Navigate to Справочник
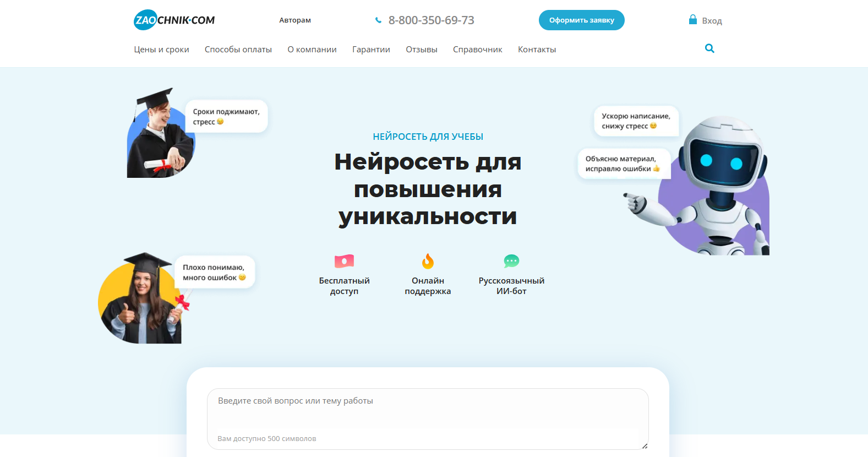This screenshot has height=457, width=868. (x=477, y=50)
